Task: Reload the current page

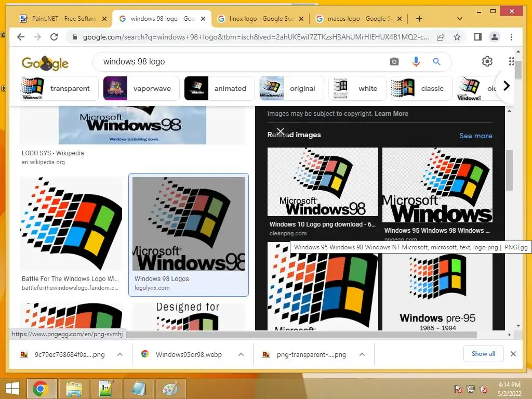Action: pos(54,37)
